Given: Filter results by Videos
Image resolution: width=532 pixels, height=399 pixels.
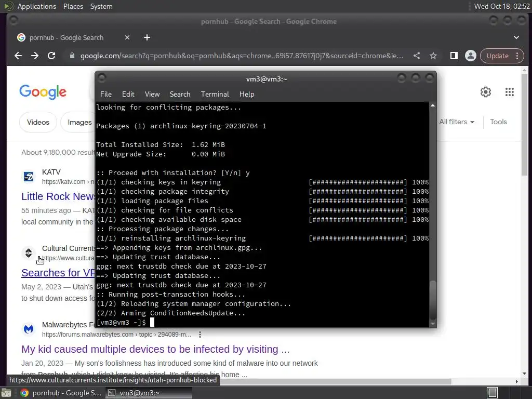Looking at the screenshot, I should click(38, 122).
